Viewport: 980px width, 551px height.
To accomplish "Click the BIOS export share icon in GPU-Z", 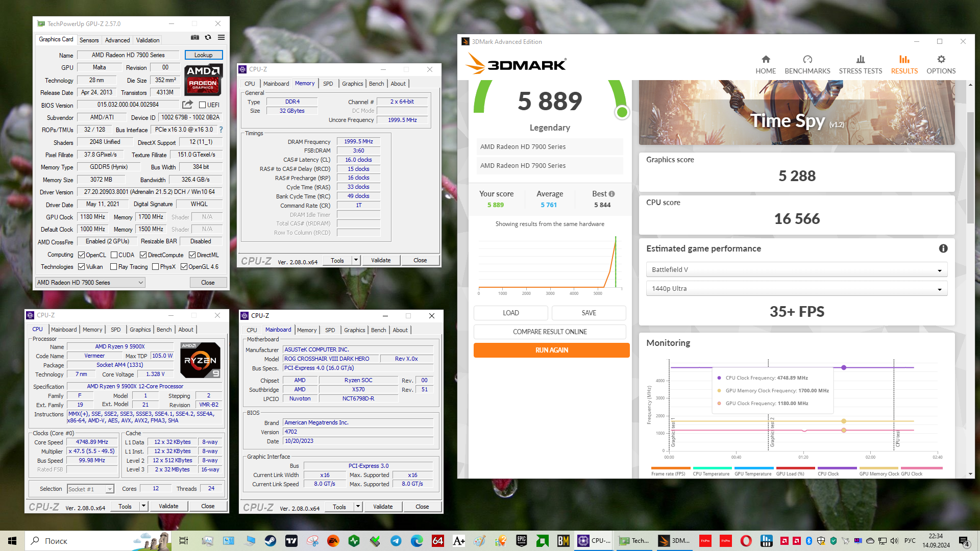I will 187,105.
